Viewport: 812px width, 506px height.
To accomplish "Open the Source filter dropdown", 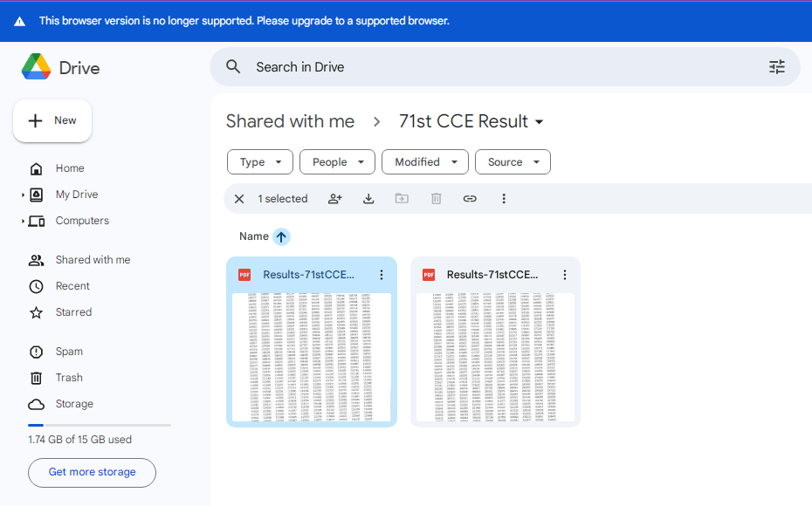I will [513, 162].
